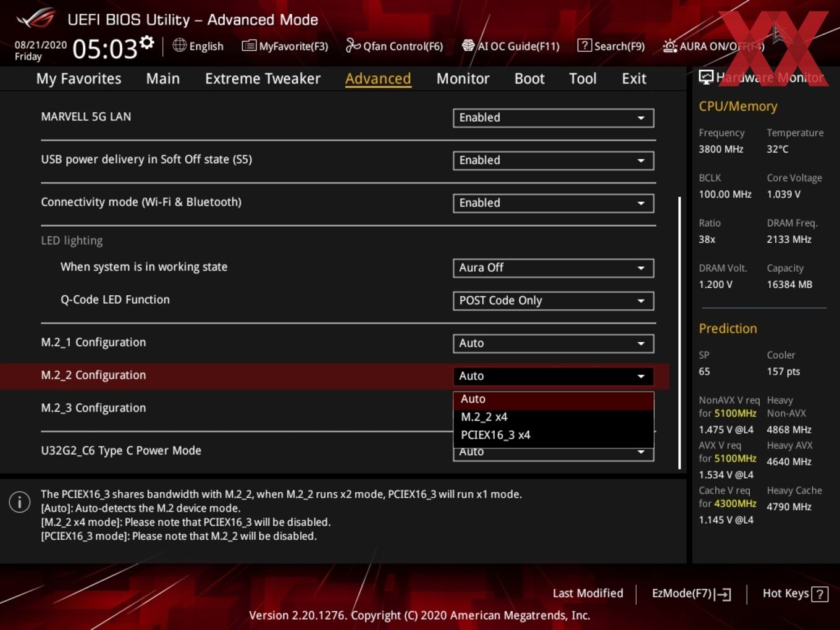Click U32G2_C6 Type C Power Mode label
The width and height of the screenshot is (840, 630).
[x=121, y=451]
